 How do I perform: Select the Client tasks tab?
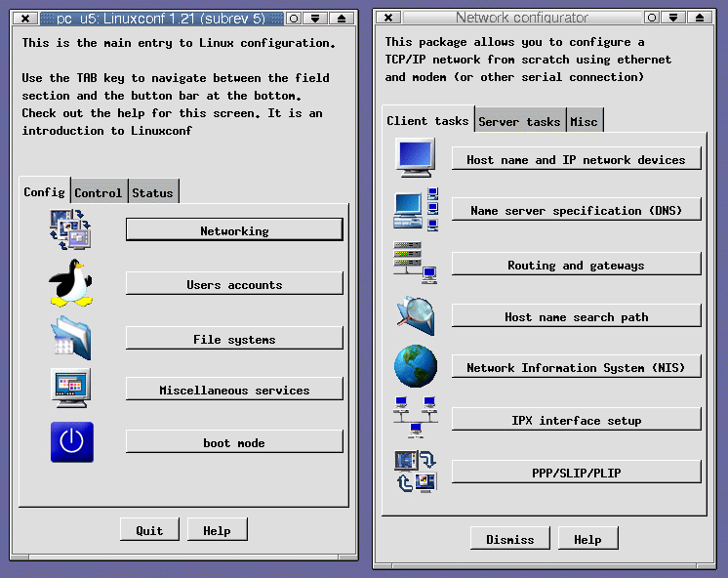[427, 120]
